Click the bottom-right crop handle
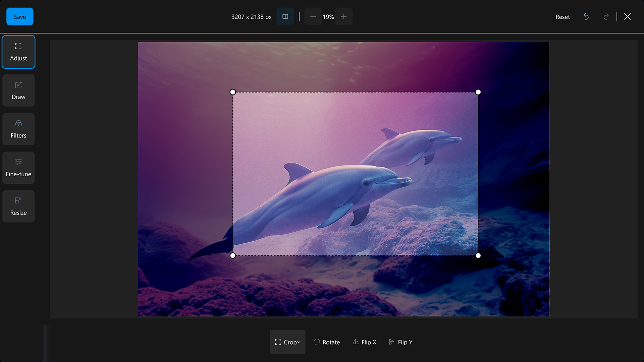644x362 pixels. 478,255
